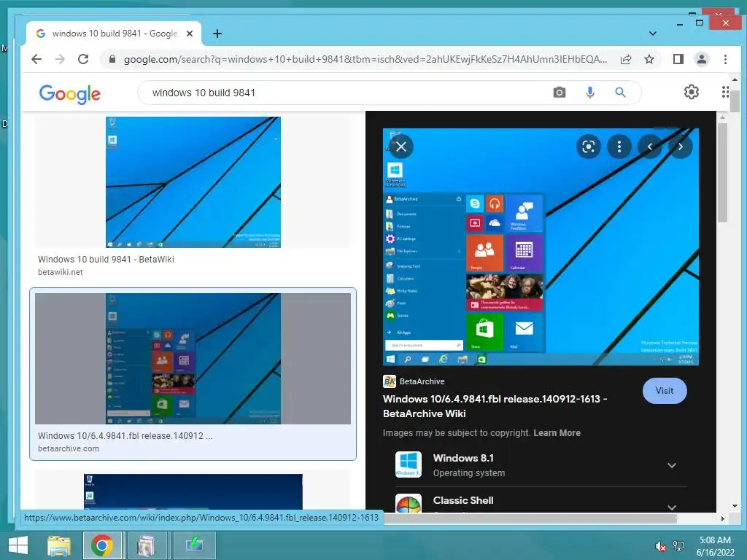This screenshot has height=560, width=747.
Task: Open Google quick settings gear
Action: pos(692,92)
